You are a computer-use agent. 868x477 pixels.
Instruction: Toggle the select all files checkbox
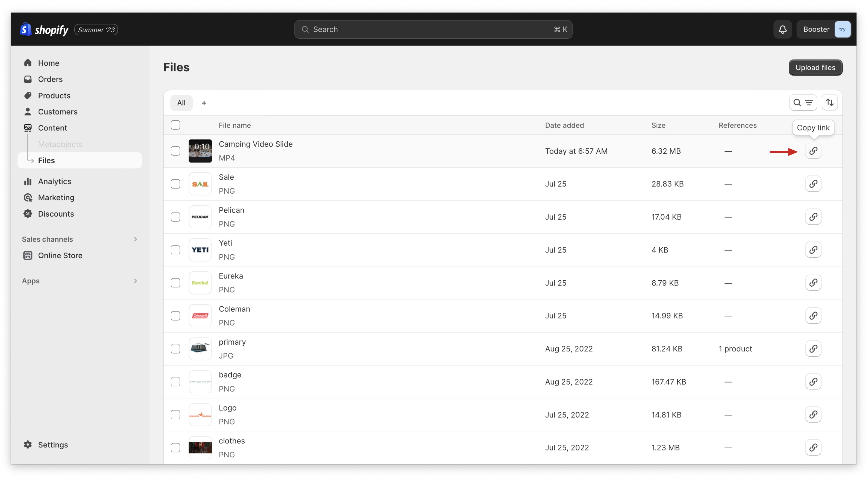(175, 125)
